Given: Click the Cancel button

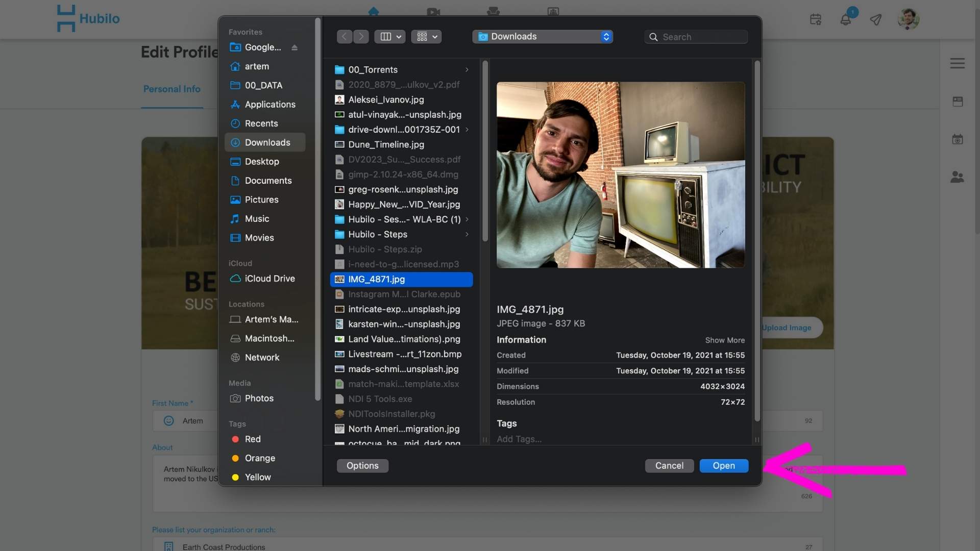Looking at the screenshot, I should [669, 466].
